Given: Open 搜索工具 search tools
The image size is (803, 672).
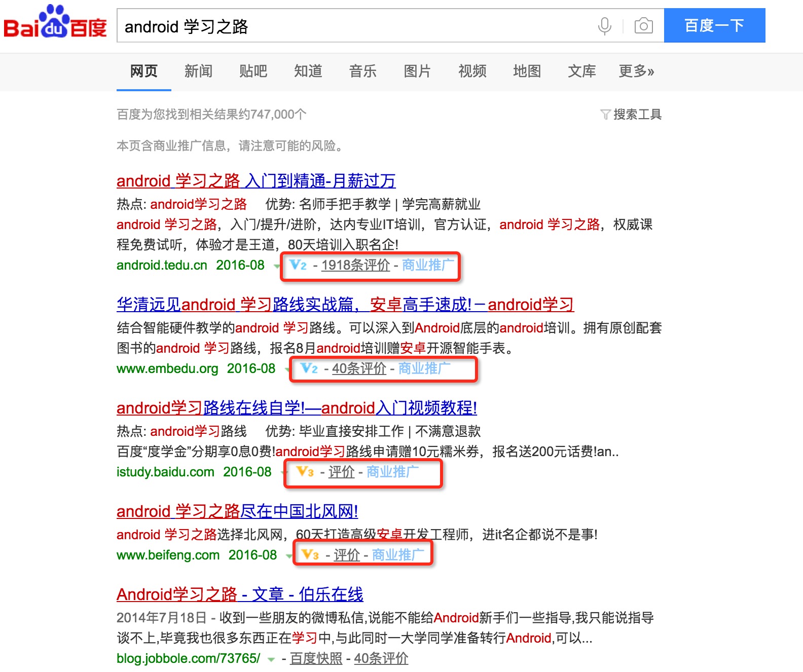Looking at the screenshot, I should pyautogui.click(x=637, y=115).
